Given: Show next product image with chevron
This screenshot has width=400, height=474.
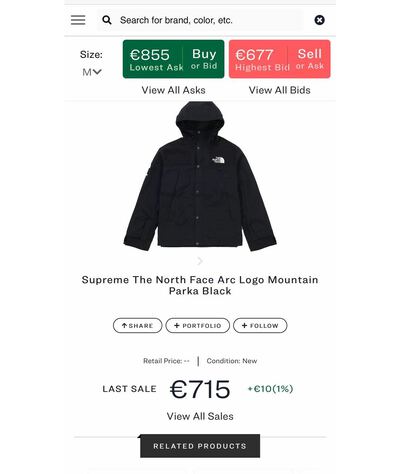Looking at the screenshot, I should tap(200, 261).
